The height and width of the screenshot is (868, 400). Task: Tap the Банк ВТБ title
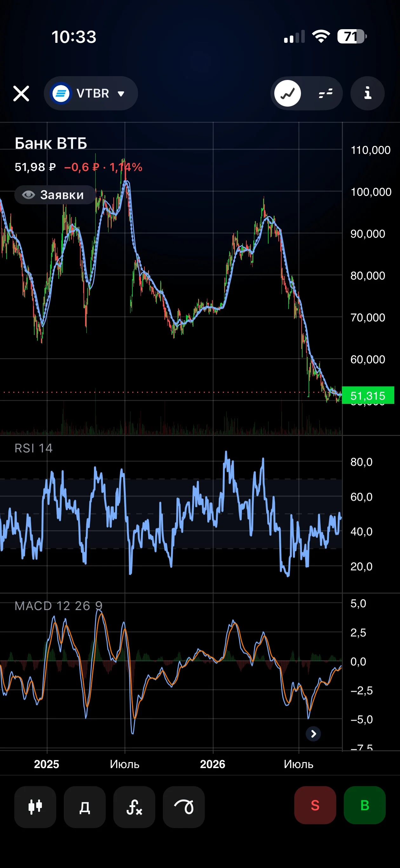pyautogui.click(x=51, y=143)
